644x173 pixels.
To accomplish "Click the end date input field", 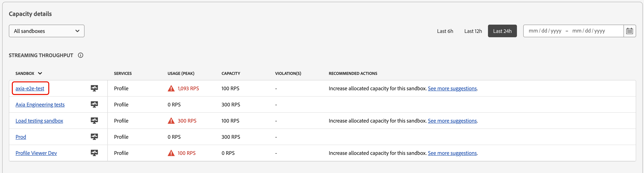I will point(588,31).
